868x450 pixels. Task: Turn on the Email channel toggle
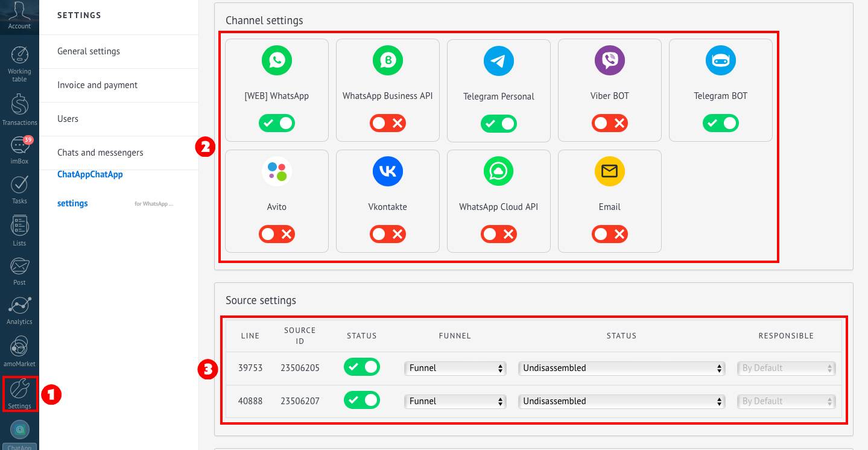coord(609,234)
